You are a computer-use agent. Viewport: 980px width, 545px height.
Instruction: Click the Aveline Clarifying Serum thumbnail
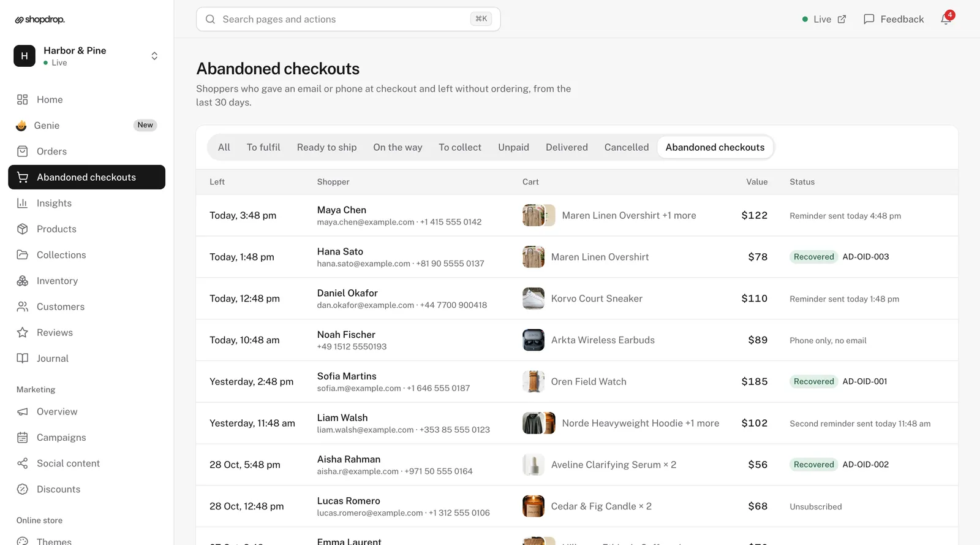(x=533, y=465)
